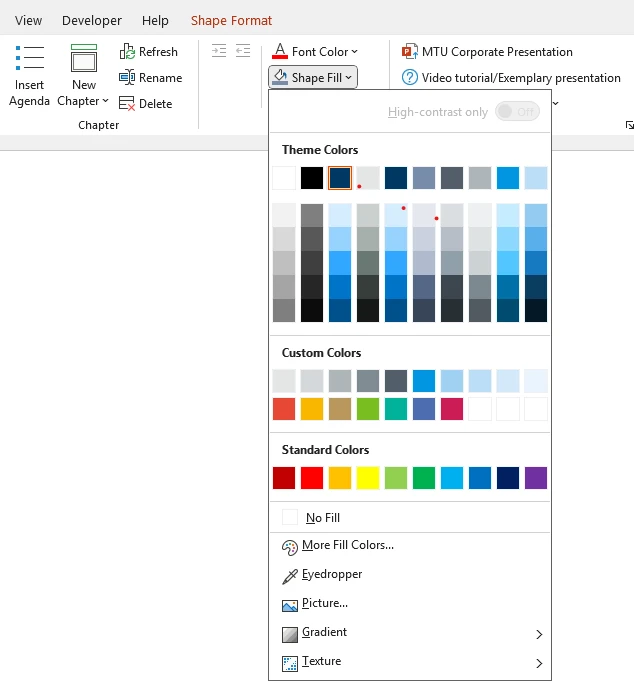This screenshot has height=684, width=634.
Task: Collapse the Shape Fill dropdown arrow
Action: click(348, 78)
